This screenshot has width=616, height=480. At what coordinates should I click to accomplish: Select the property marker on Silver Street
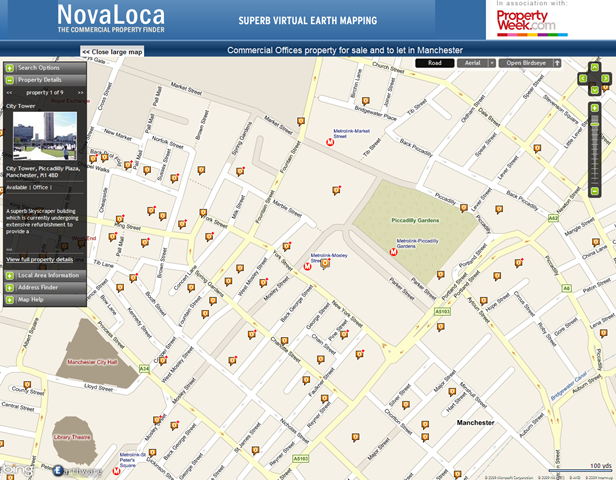406,405
